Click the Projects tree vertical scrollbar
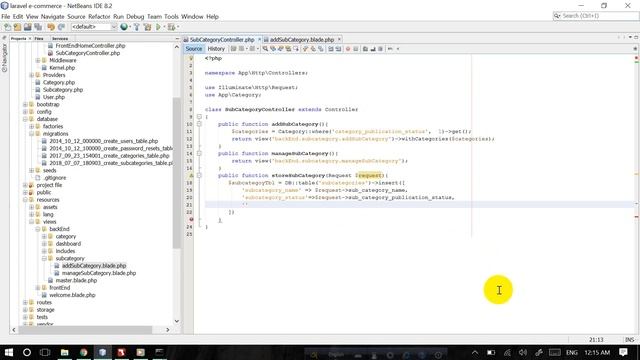640x360 pixels. coord(177,173)
